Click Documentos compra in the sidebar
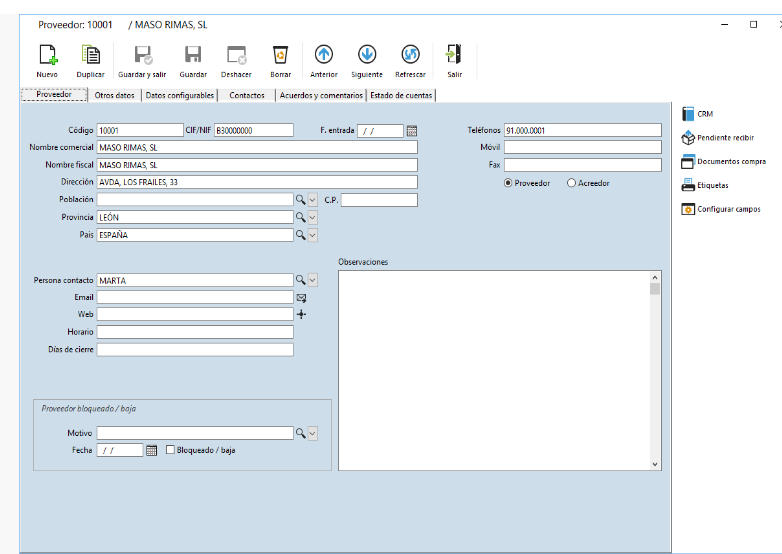This screenshot has width=782, height=554. point(730,161)
